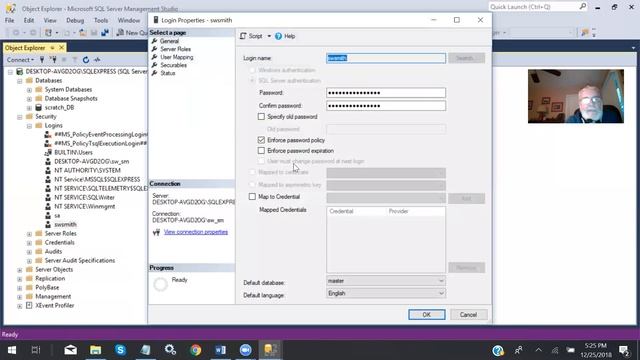Select the Database Snapshots folder
This screenshot has width=640, height=360.
(x=71, y=99)
